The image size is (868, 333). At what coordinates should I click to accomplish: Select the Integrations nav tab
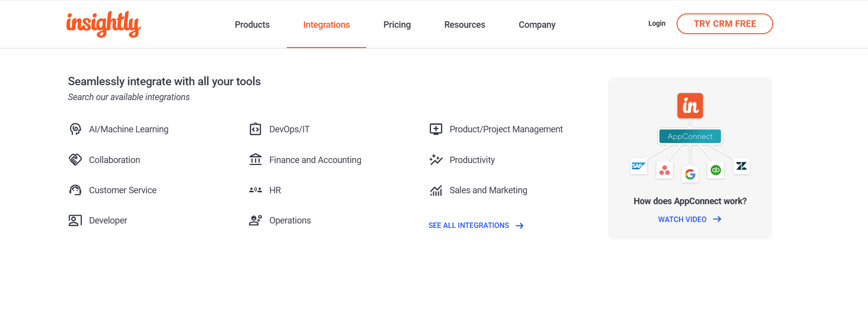326,25
